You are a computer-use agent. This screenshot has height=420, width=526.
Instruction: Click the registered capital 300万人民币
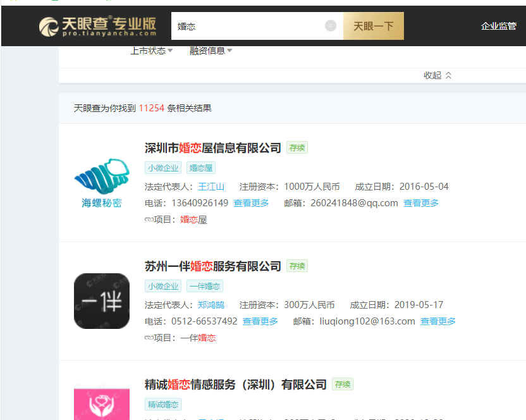pos(309,304)
